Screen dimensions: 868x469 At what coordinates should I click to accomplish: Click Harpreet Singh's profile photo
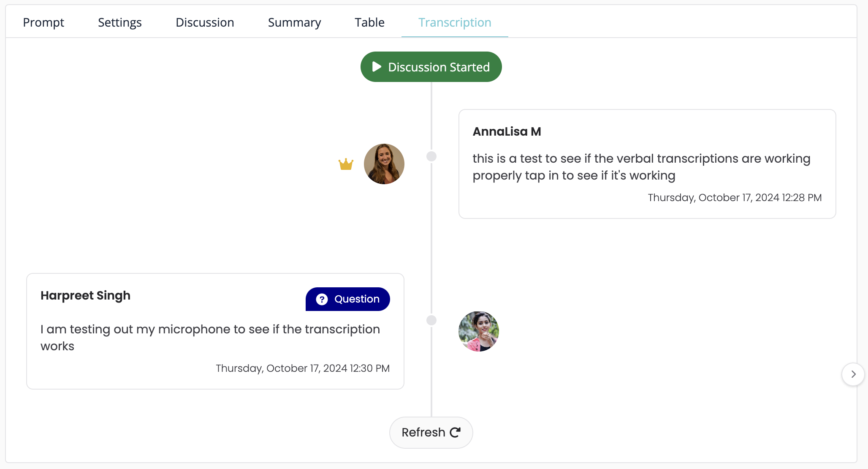[x=478, y=331]
